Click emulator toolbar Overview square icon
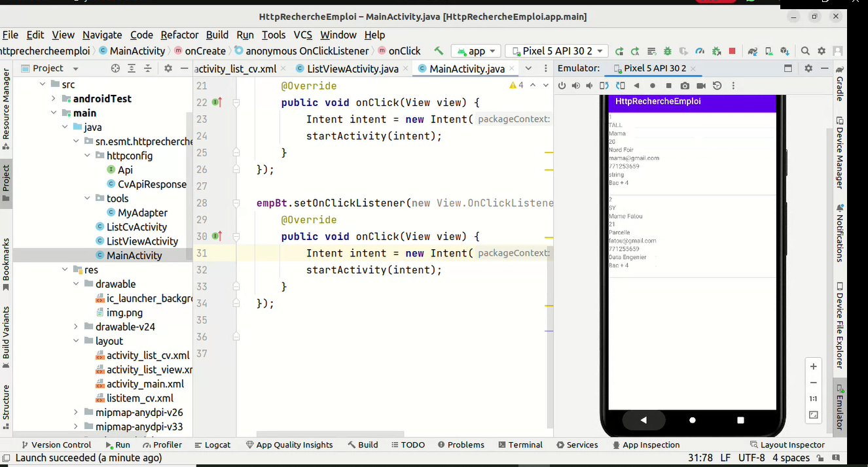Screen dimensions: 868x467 coord(668,86)
